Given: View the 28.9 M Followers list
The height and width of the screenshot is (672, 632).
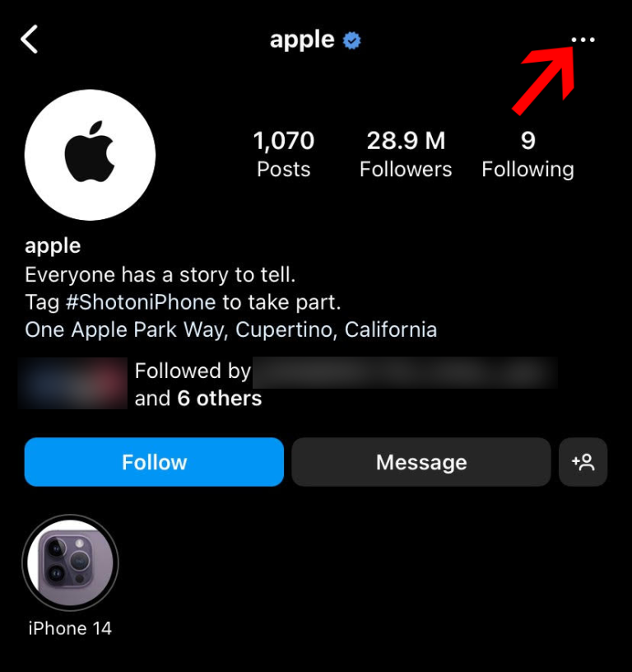Looking at the screenshot, I should pyautogui.click(x=406, y=154).
